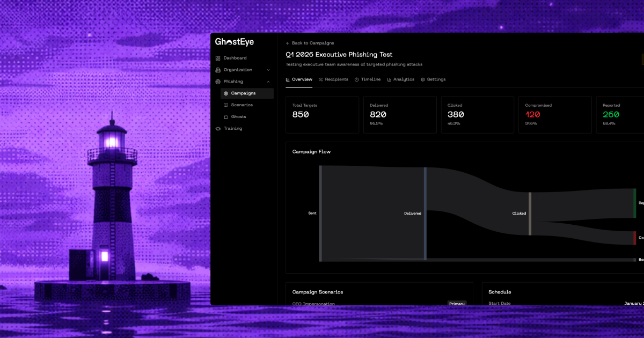Click the Campaign Scenarios heading

(318, 292)
